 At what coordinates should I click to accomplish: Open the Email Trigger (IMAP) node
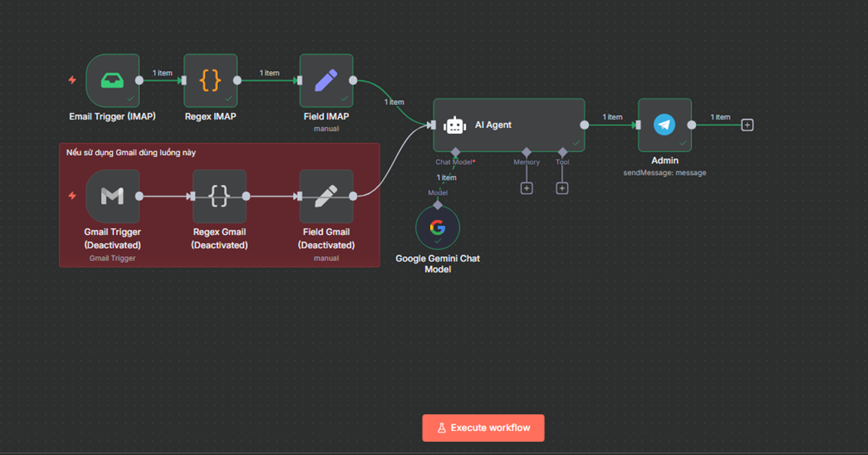112,81
